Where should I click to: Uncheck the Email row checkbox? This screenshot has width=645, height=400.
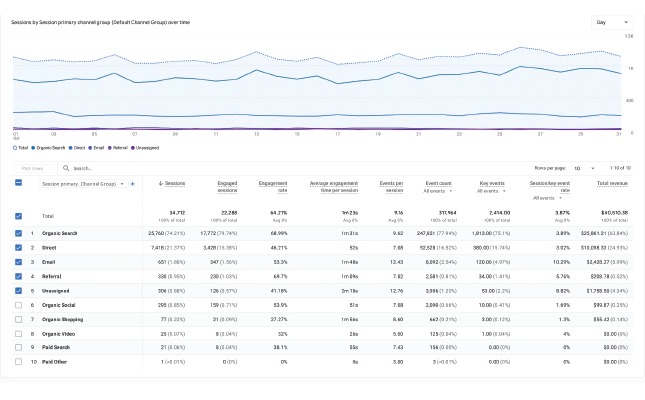pos(19,262)
